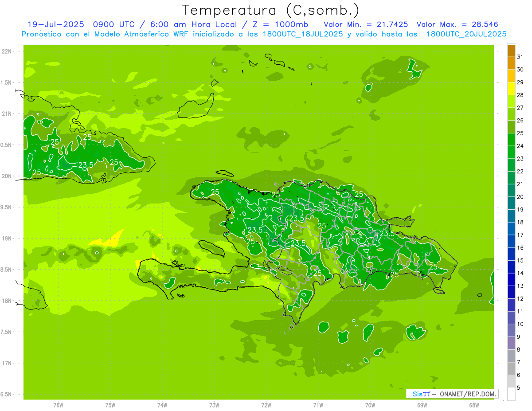Image resolution: width=532 pixels, height=411 pixels.
Task: Click the '23.5' contour label over Cuba
Action: click(86, 165)
